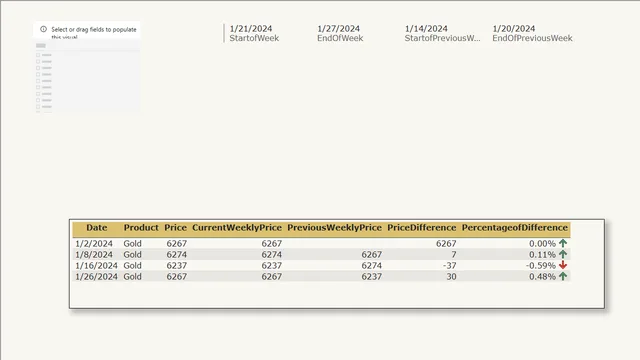Viewport: 640px width, 360px height.
Task: Click PreviousWeeklyPrice 6237 in the 1/26/2024 row
Action: pyautogui.click(x=371, y=277)
